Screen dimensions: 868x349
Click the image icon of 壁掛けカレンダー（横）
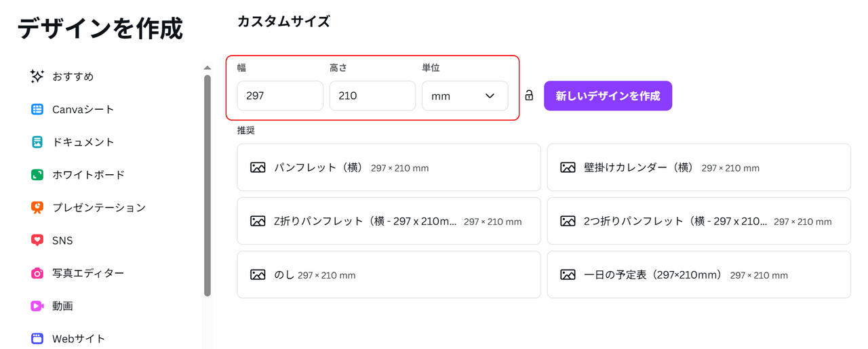click(x=568, y=167)
